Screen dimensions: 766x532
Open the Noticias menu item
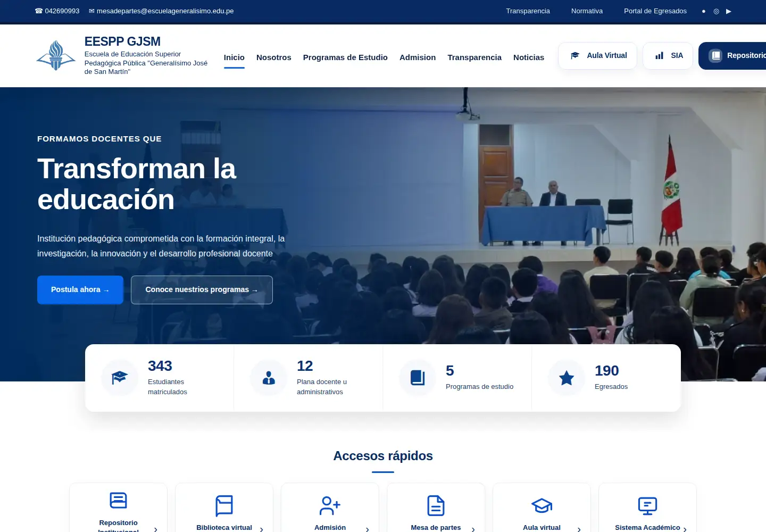pyautogui.click(x=529, y=57)
